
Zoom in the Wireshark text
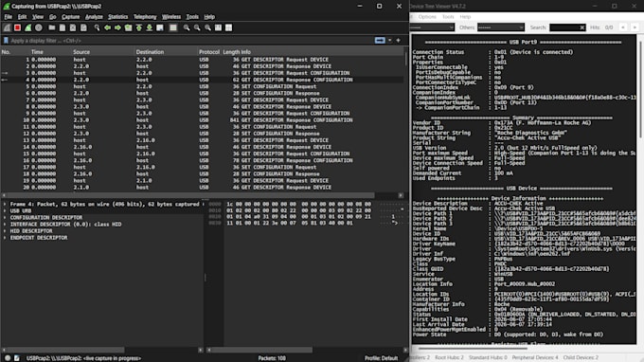[187, 27]
